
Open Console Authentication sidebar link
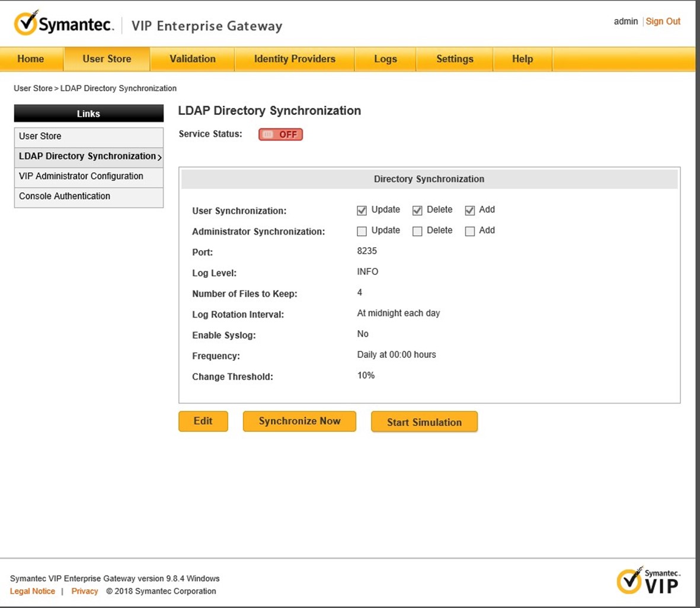(x=89, y=197)
